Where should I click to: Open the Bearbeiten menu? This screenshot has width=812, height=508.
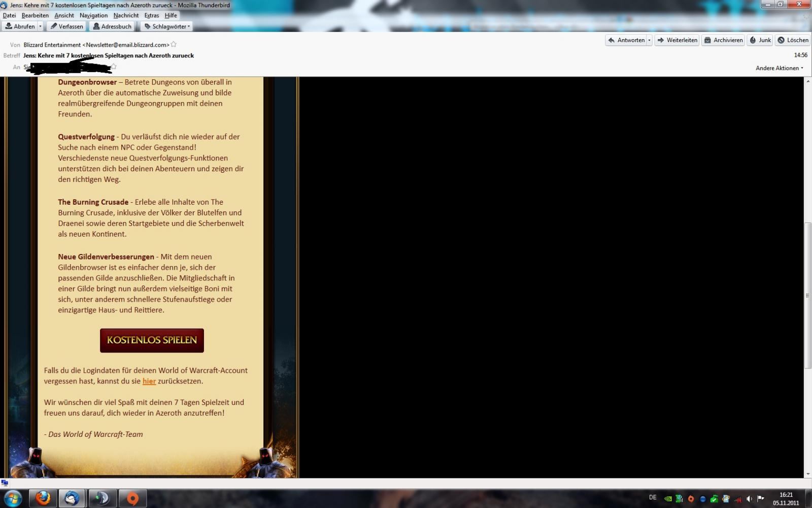click(35, 15)
